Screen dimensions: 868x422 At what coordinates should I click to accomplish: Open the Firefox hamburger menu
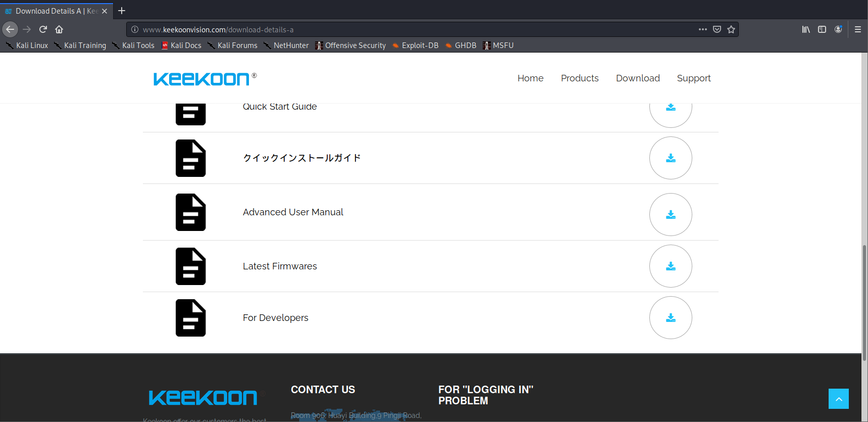coord(857,29)
